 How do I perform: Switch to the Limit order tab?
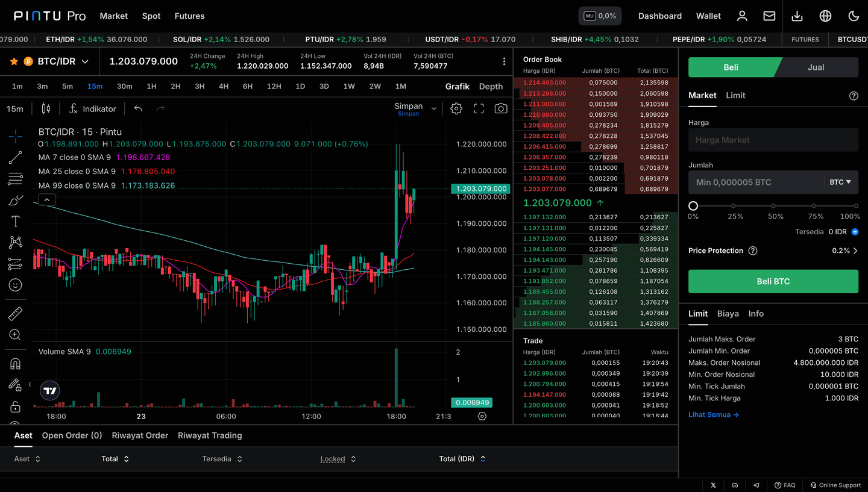[735, 95]
